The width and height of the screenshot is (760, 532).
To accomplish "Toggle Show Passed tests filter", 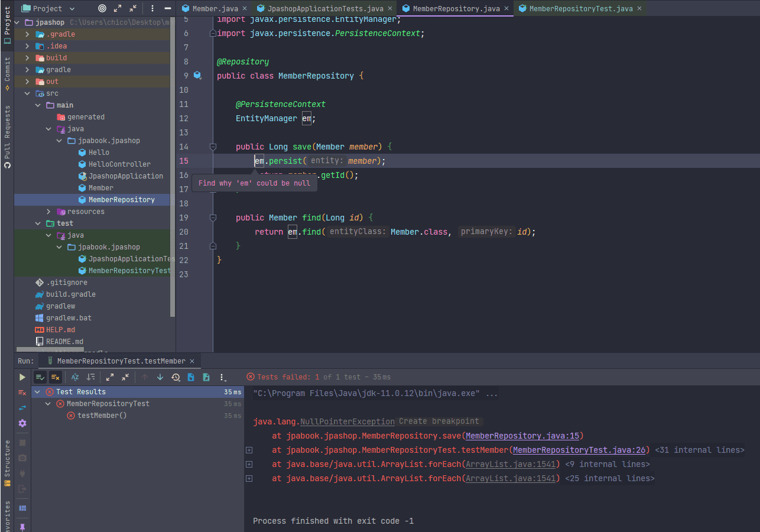I will tap(40, 377).
